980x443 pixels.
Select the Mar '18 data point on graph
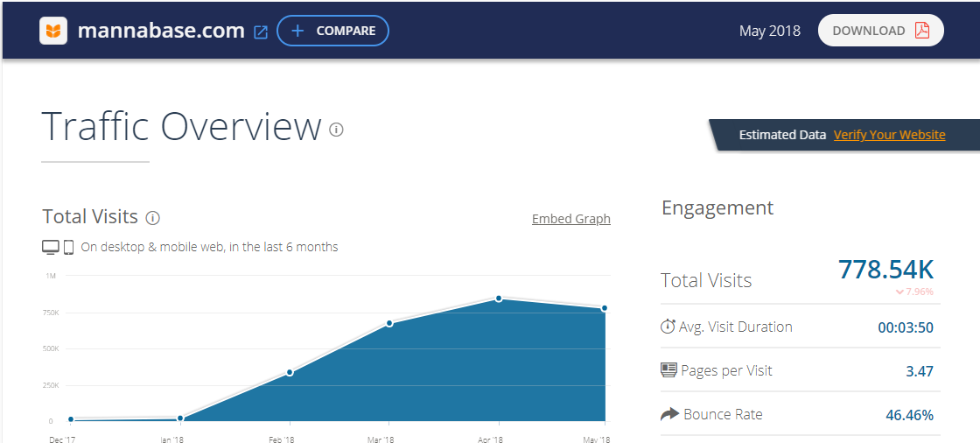(389, 323)
